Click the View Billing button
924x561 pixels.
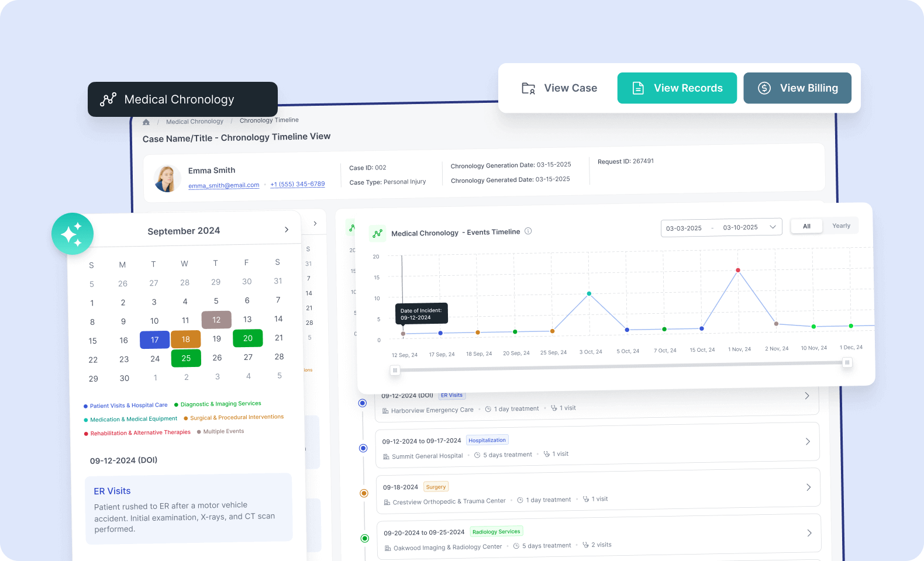point(797,88)
